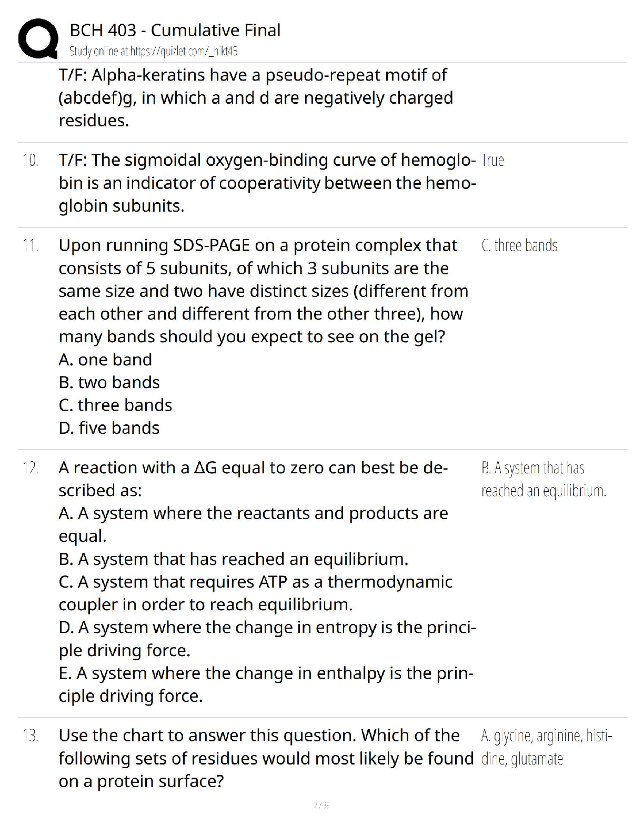Select option B. A system that has reached equilibrium

pos(234,559)
